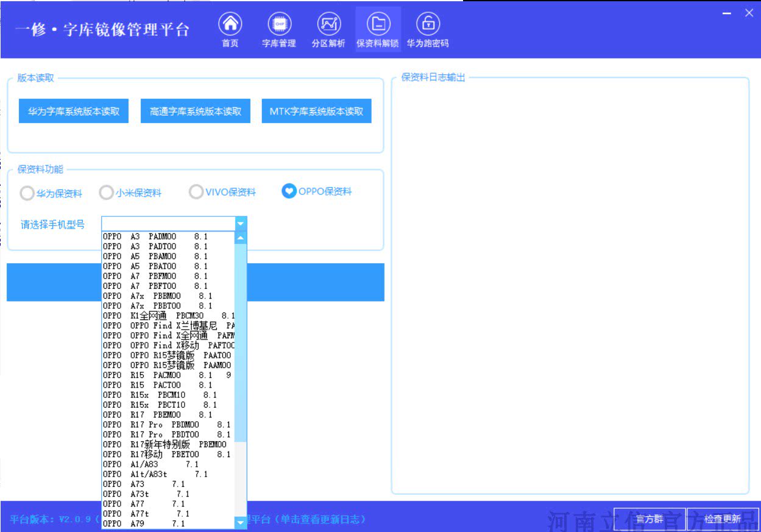Screen dimensions: 761x532
Task: Choose OPPO A3 PADM00 8.1
Action: tap(168, 236)
